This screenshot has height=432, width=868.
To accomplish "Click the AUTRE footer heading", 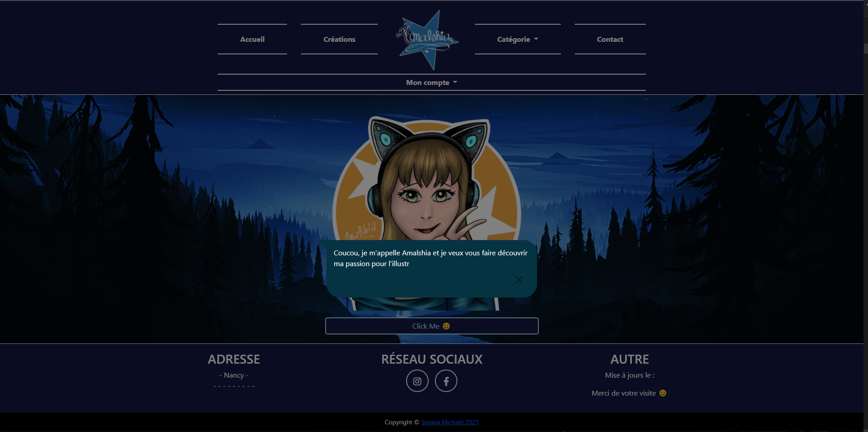I will tap(629, 359).
